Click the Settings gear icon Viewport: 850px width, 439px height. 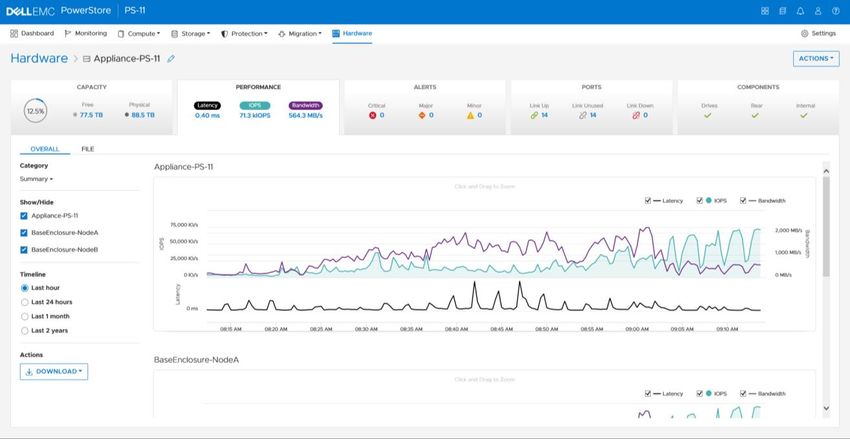click(x=804, y=34)
